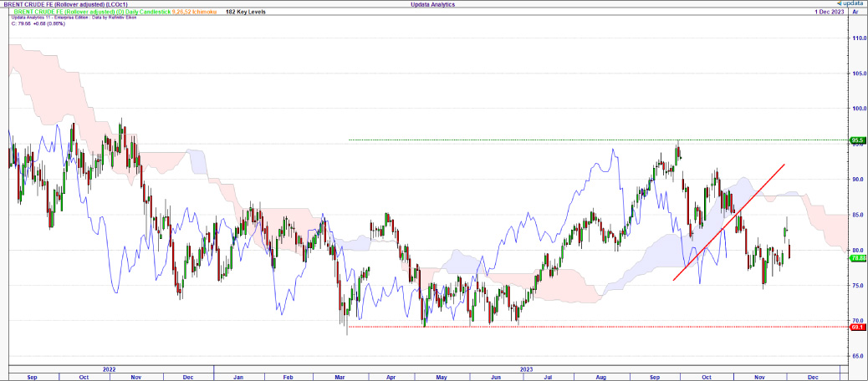Image resolution: width=868 pixels, height=381 pixels.
Task: Click the red 69.1 support level tag
Action: click(857, 327)
